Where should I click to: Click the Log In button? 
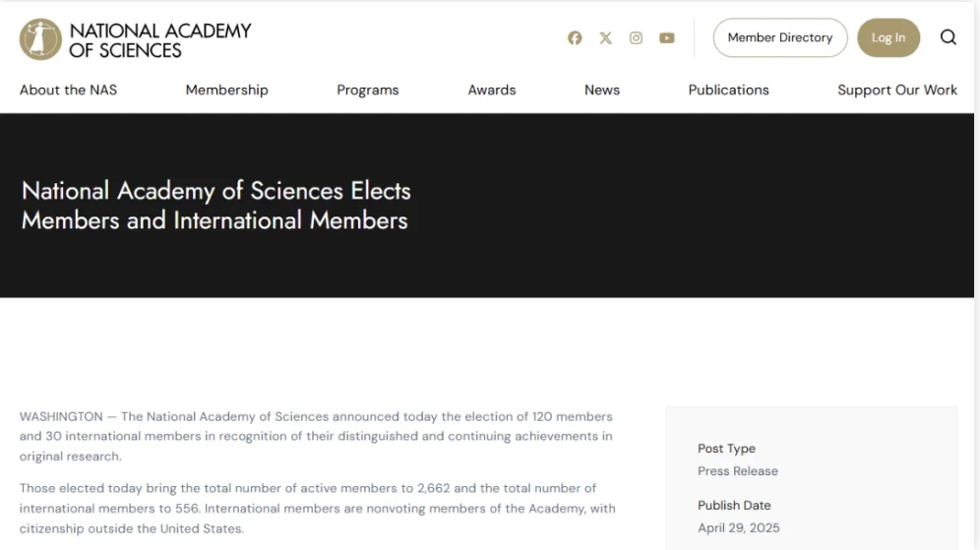point(888,37)
